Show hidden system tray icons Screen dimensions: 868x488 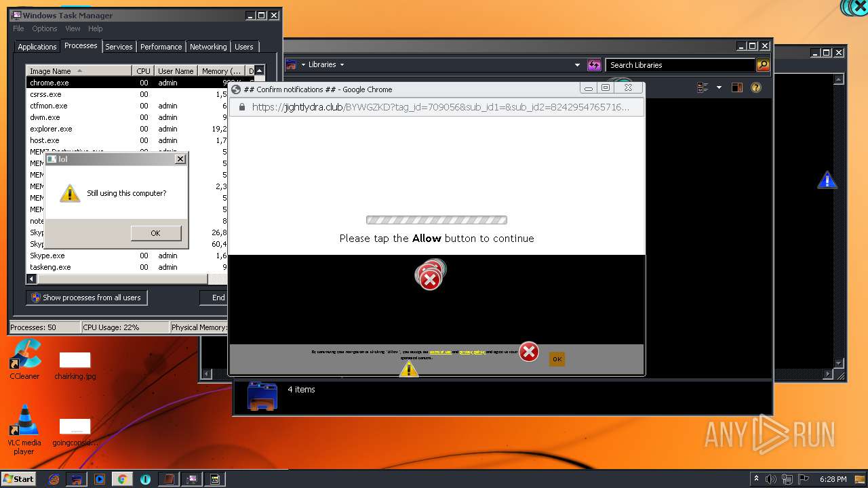pyautogui.click(x=756, y=479)
